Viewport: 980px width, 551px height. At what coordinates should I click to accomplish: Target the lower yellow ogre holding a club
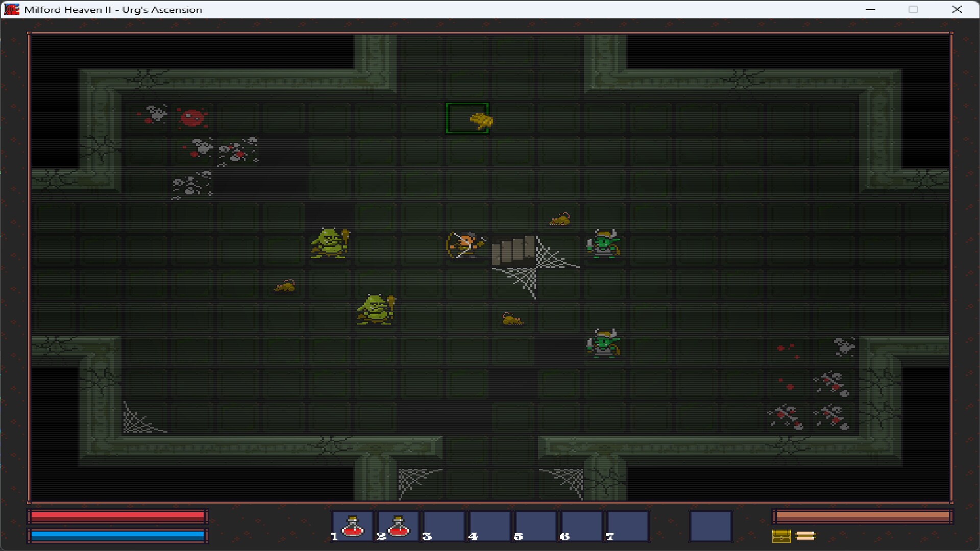(376, 309)
